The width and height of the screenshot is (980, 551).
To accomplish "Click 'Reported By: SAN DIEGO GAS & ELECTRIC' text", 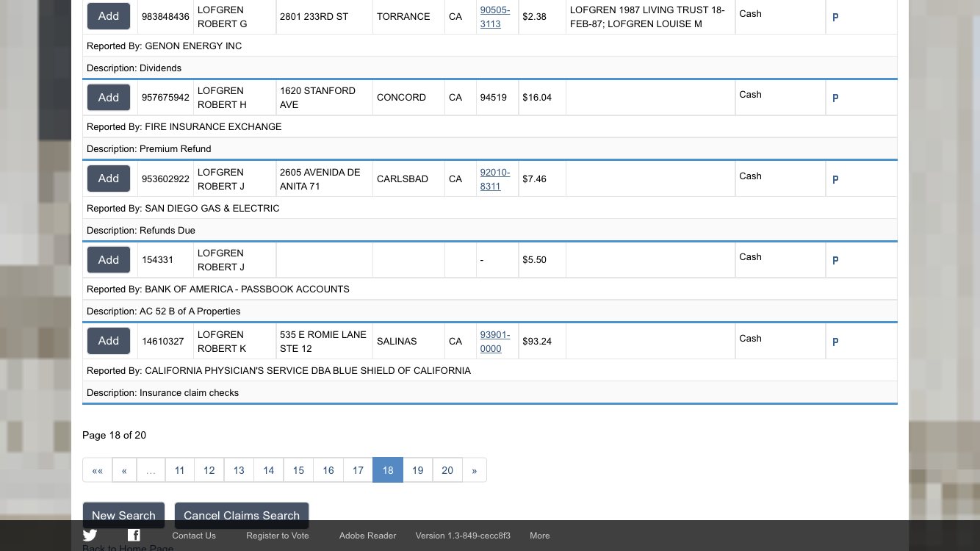I will click(x=183, y=208).
